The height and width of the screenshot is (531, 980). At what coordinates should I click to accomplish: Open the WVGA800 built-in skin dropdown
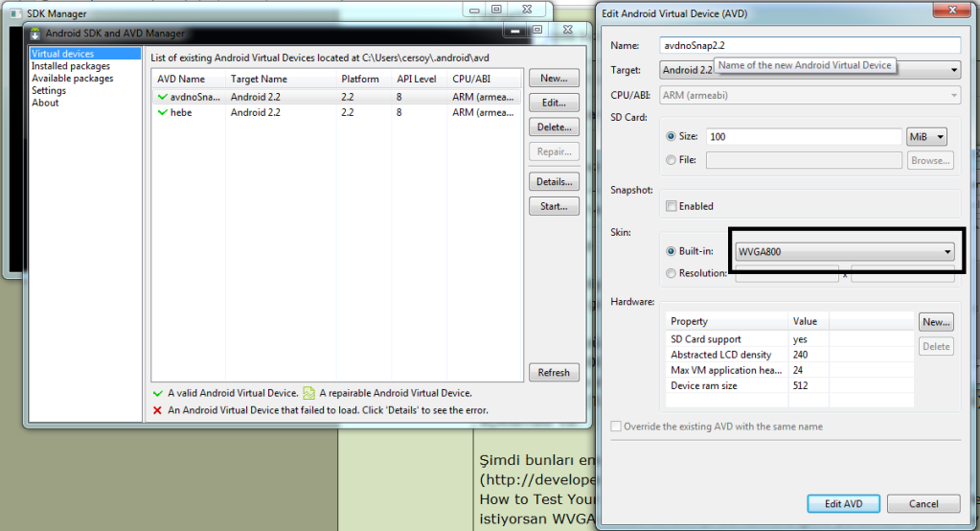845,252
